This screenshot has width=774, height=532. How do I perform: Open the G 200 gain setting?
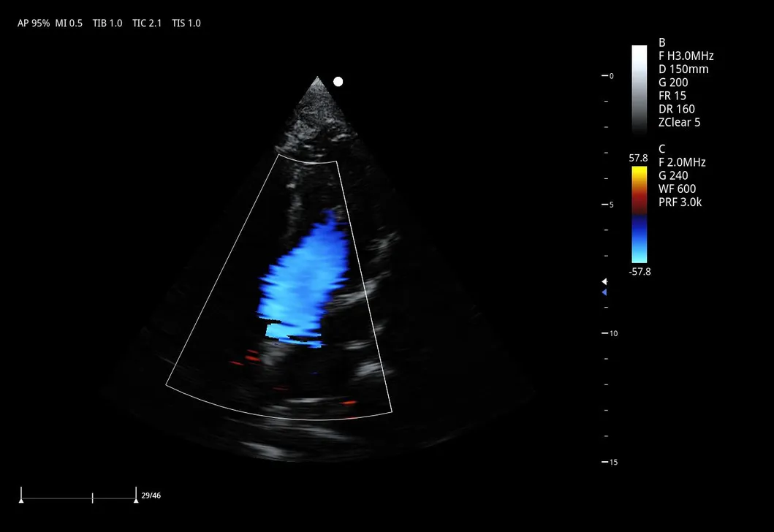pyautogui.click(x=674, y=83)
